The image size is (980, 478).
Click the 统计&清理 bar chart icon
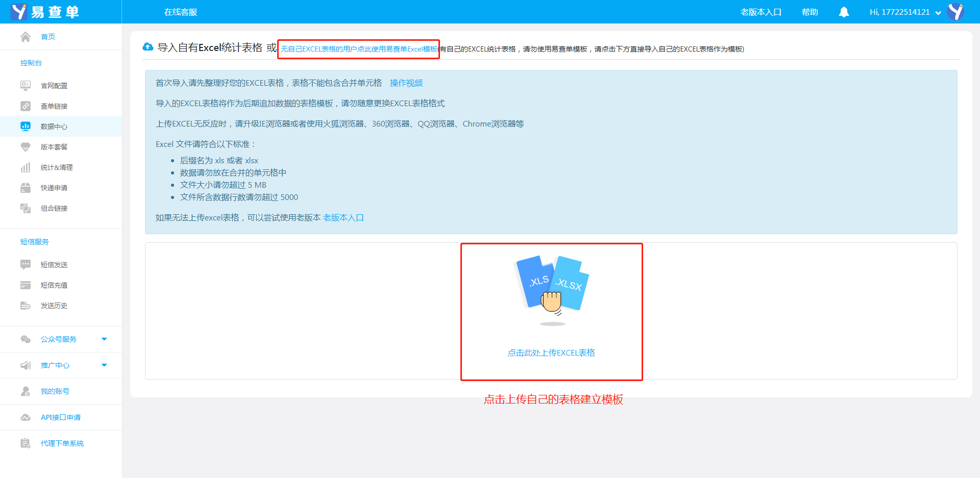coord(26,167)
